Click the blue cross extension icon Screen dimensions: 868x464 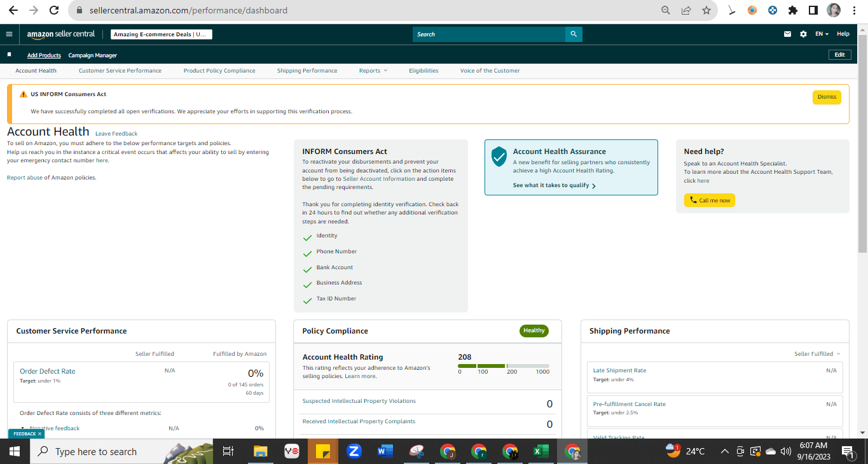(773, 10)
